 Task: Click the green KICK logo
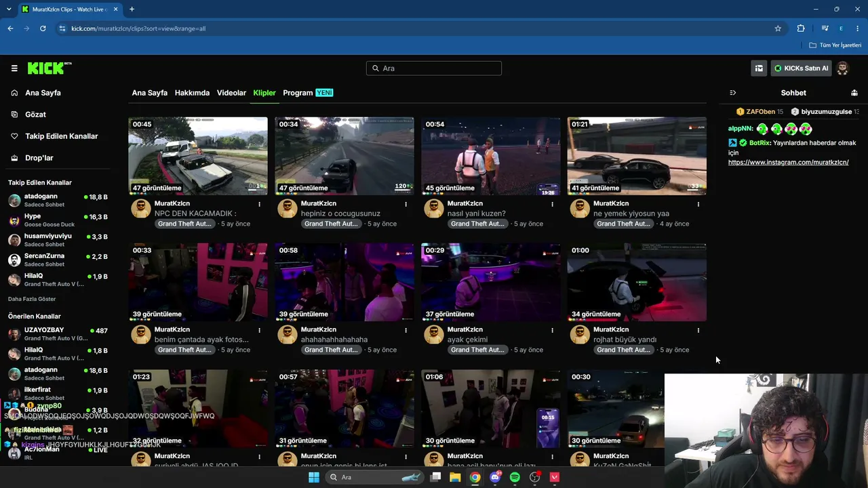tap(49, 68)
